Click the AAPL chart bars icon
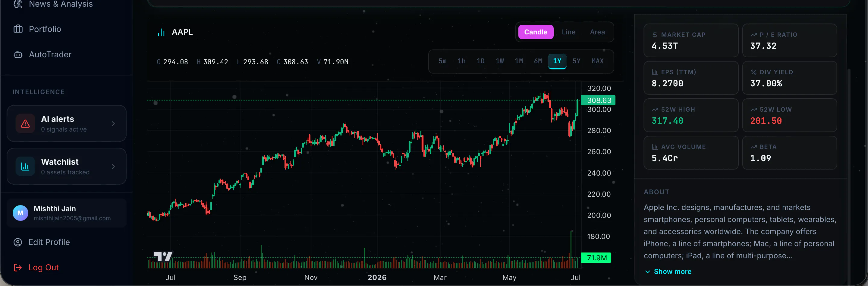868x286 pixels. click(x=162, y=32)
